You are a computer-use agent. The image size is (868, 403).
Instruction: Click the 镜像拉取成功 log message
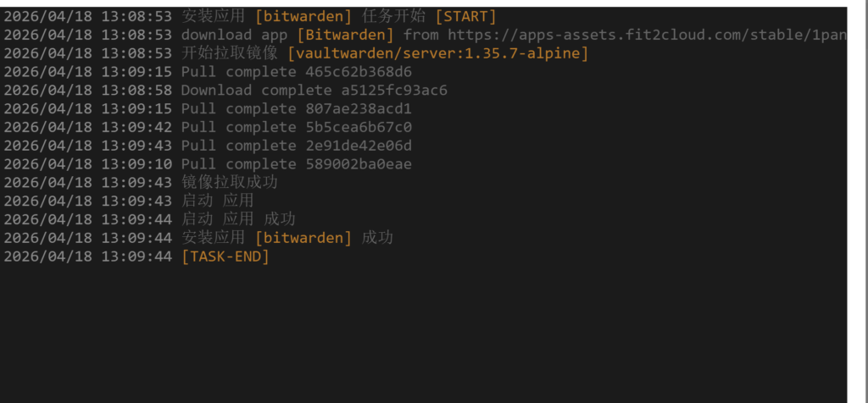[229, 183]
